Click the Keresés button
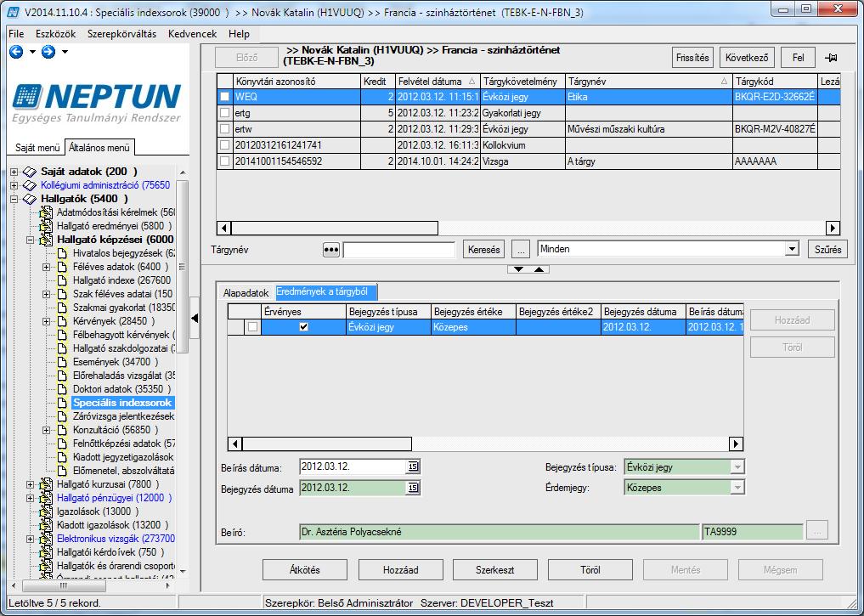The image size is (864, 616). click(483, 250)
